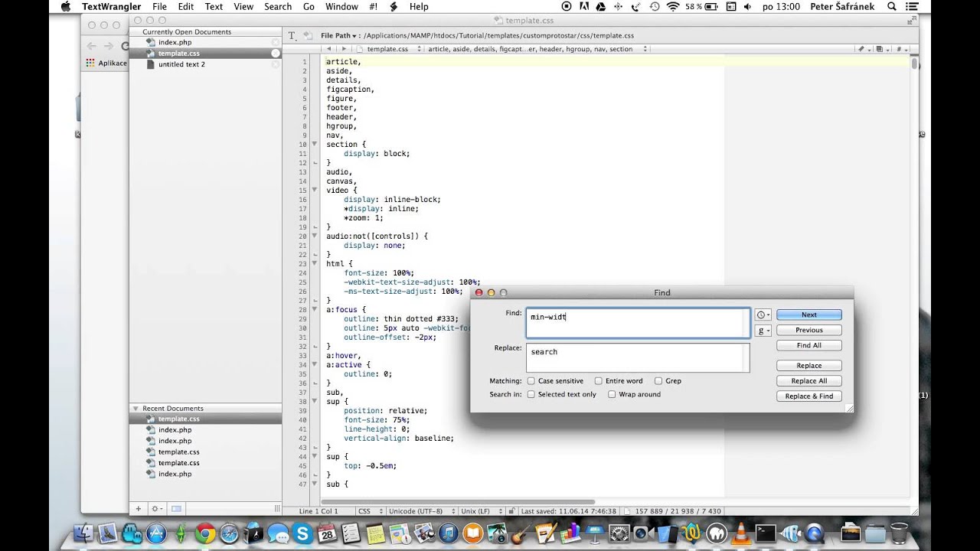Click the sidebar toggle icon beside the gear

click(176, 508)
